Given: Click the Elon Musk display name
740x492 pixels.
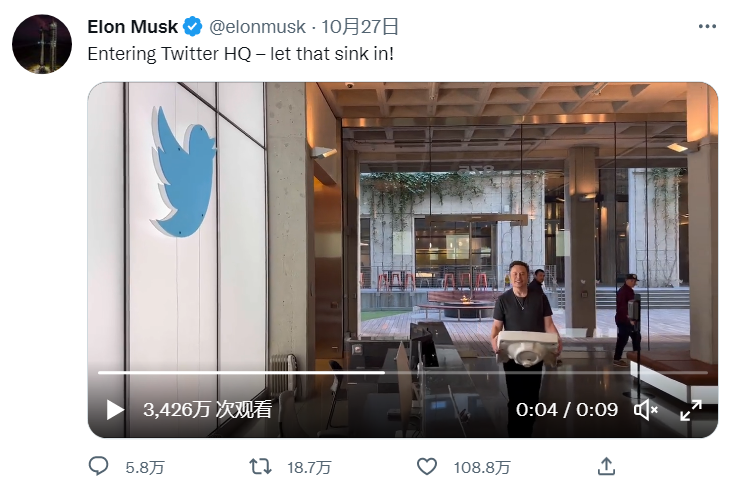Looking at the screenshot, I should coord(132,26).
